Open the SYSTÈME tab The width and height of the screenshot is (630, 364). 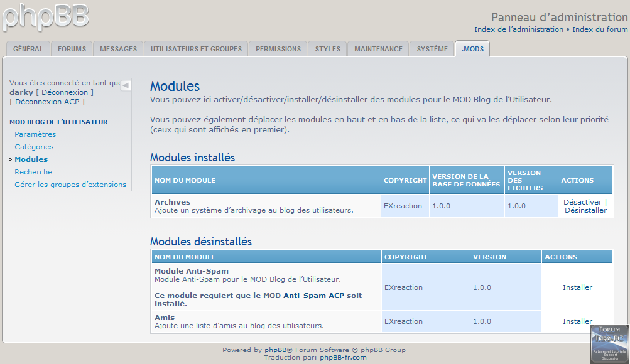[x=432, y=49]
